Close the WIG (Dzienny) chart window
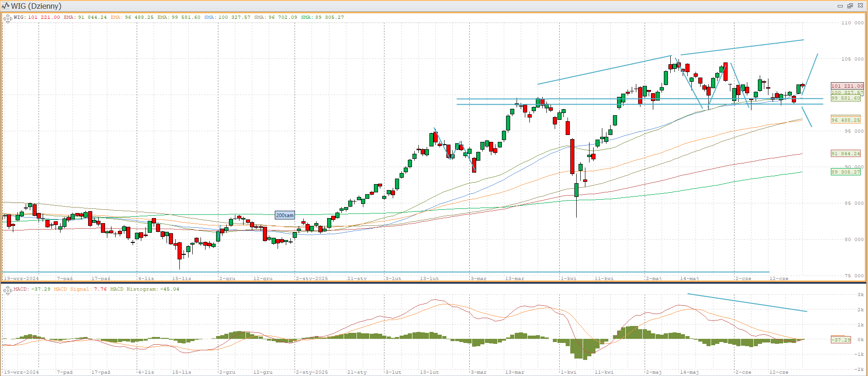The image size is (868, 376). click(x=861, y=6)
